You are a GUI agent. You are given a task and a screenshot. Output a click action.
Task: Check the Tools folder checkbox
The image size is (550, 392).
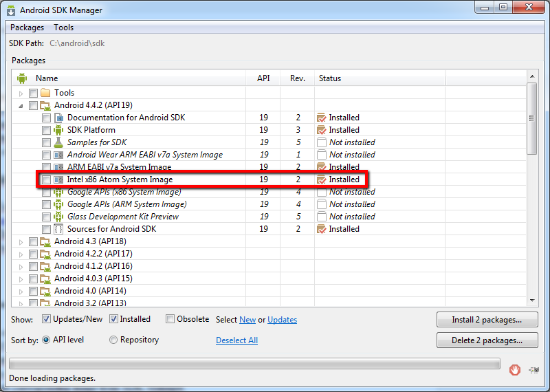[33, 93]
